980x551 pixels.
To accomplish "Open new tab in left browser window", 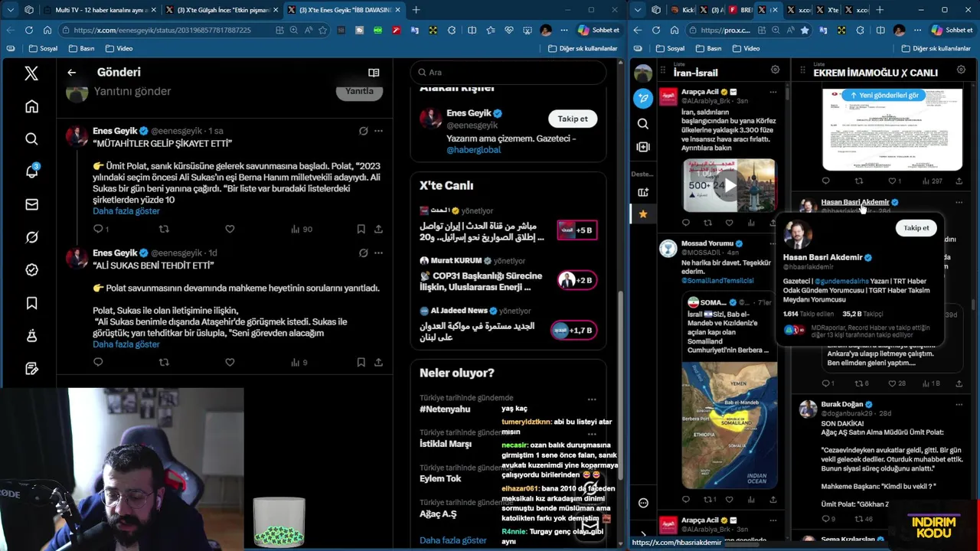I will tap(416, 10).
